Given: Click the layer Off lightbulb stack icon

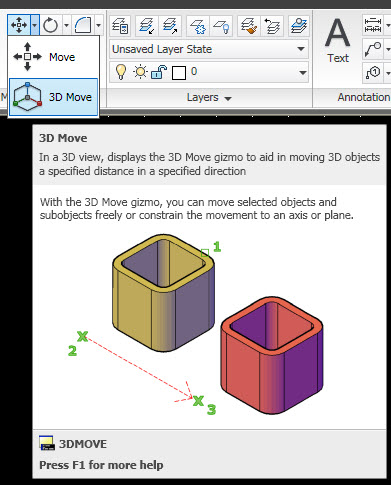Looking at the screenshot, I should (221, 26).
